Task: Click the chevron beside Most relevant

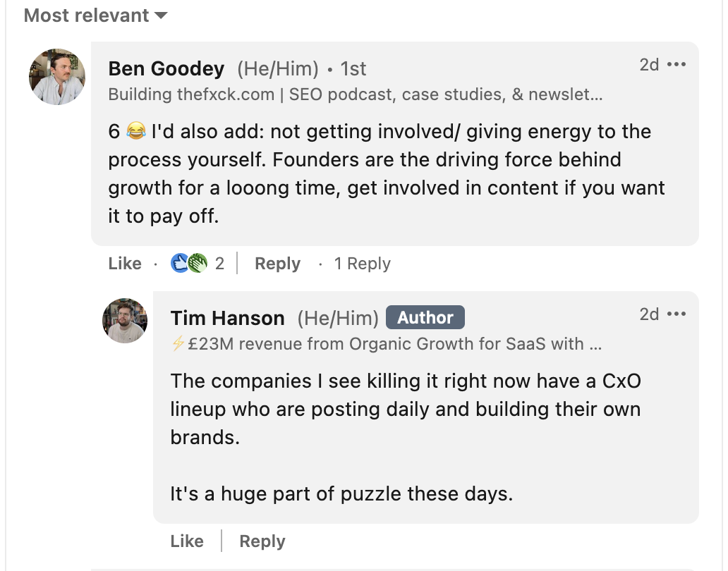Action: (x=162, y=15)
